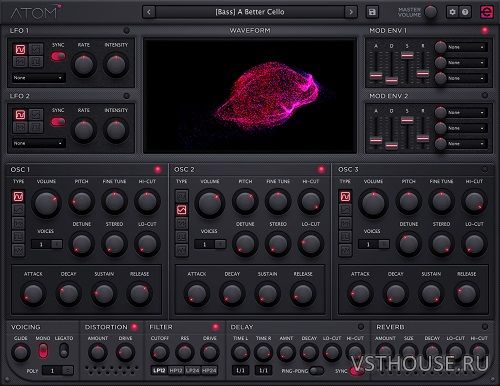Viewport: 500px width, 386px height.
Task: Turn off OSC 1 power LED
Action: pyautogui.click(x=158, y=169)
